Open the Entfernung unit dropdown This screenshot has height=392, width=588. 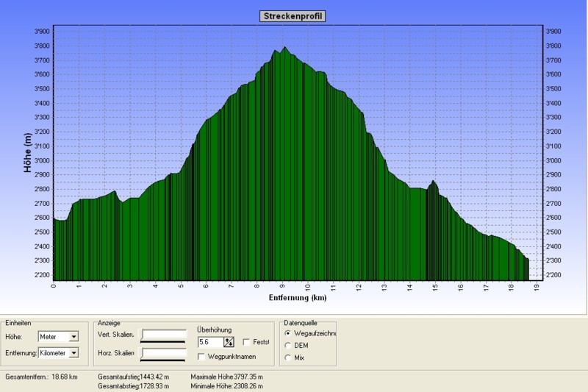click(x=73, y=353)
